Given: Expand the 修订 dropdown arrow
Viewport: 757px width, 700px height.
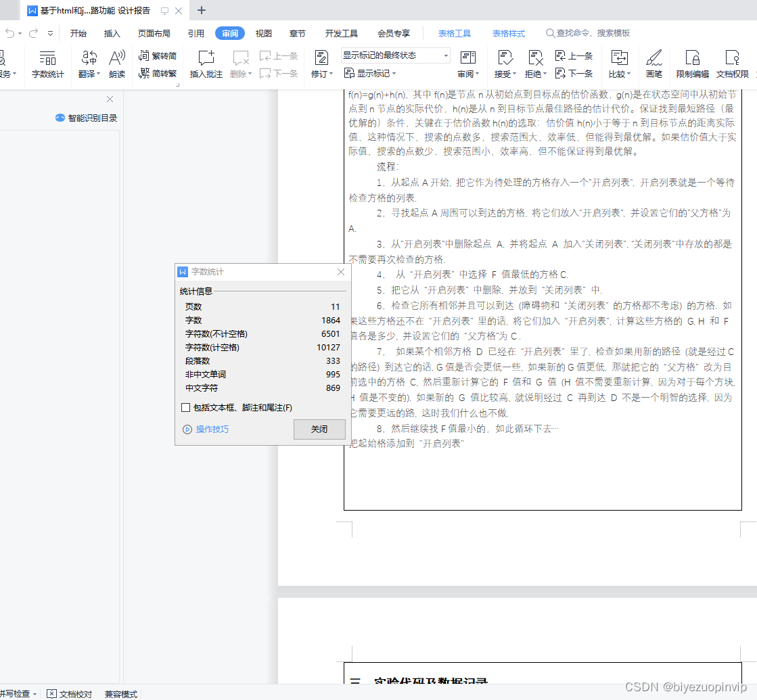Looking at the screenshot, I should [x=331, y=74].
